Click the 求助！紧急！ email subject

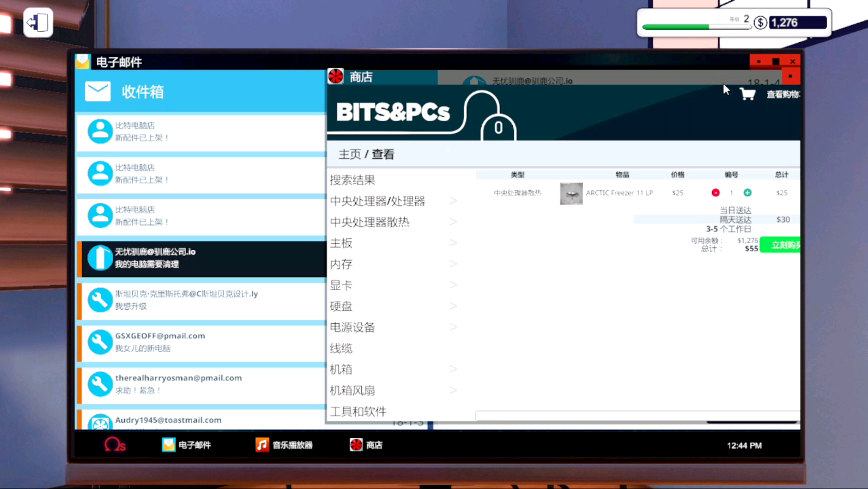point(138,390)
